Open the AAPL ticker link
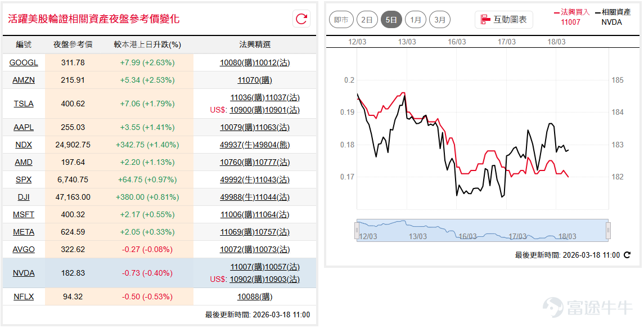Screen dimensions: 644x328 coord(24,127)
